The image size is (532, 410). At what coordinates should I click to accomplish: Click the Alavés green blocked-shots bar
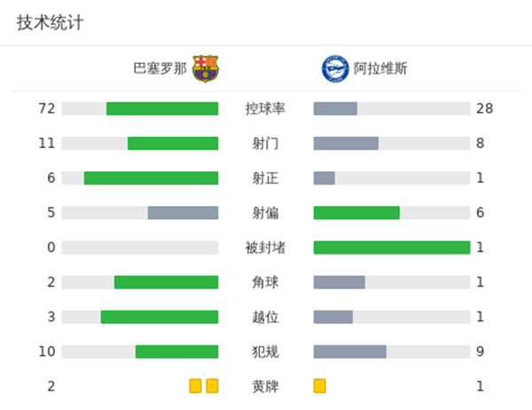(392, 247)
